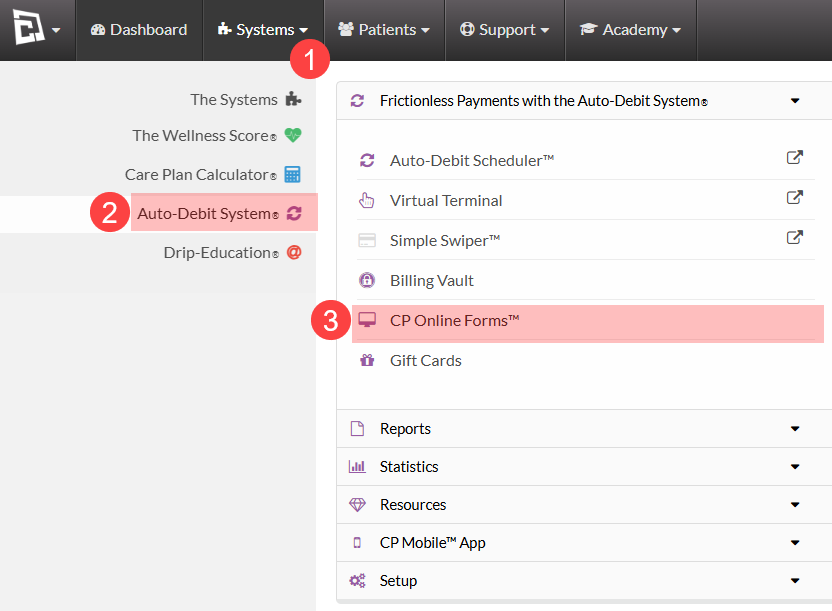The width and height of the screenshot is (832, 611).
Task: Click the red @ Drip-Education icon
Action: [x=294, y=252]
